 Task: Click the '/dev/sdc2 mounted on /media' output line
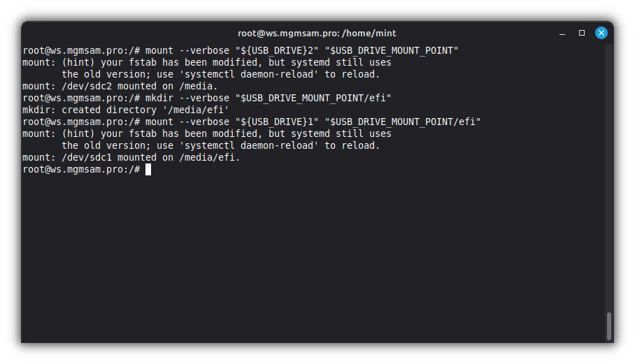(x=120, y=87)
